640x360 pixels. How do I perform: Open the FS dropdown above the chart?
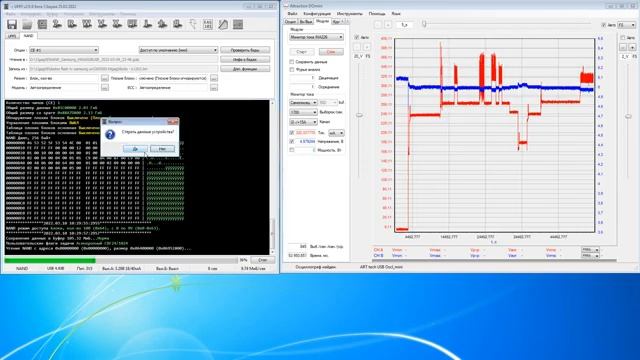(x=626, y=25)
